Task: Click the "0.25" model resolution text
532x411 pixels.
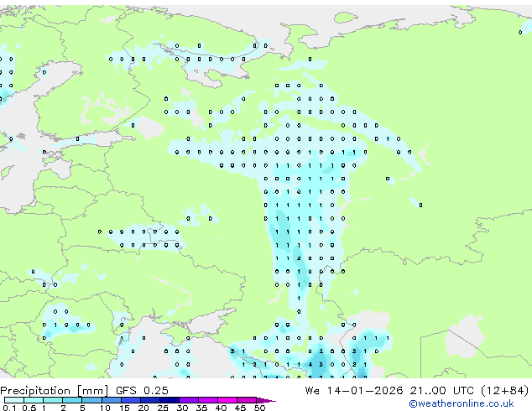Action: tap(156, 391)
